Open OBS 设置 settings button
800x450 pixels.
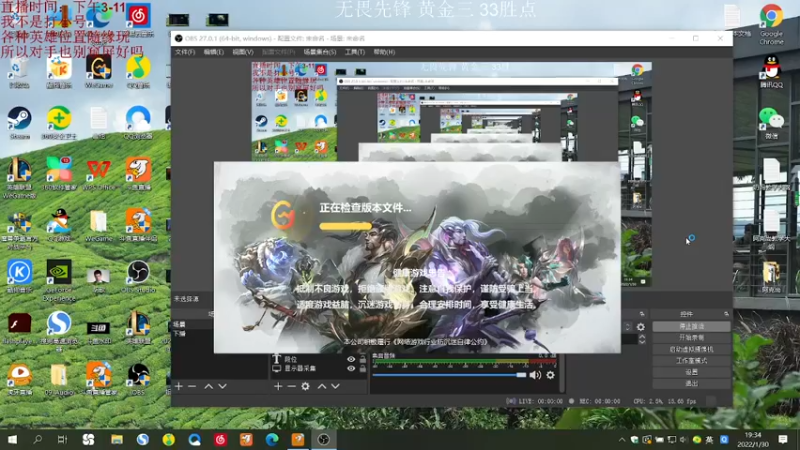coord(691,372)
